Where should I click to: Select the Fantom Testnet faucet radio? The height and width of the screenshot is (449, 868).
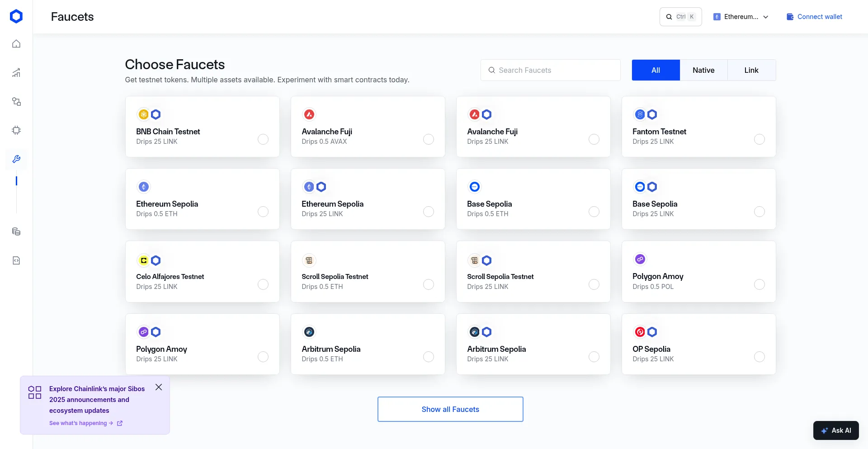click(759, 139)
